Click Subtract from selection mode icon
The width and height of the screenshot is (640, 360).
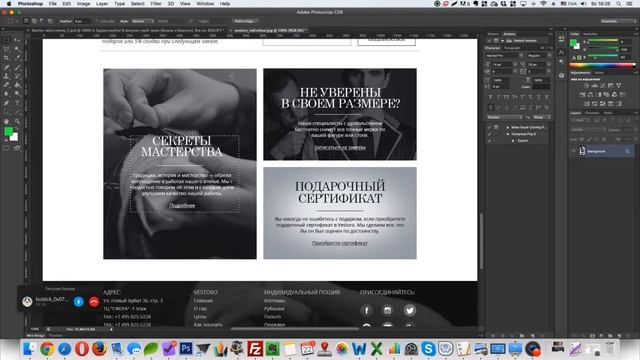[x=42, y=21]
